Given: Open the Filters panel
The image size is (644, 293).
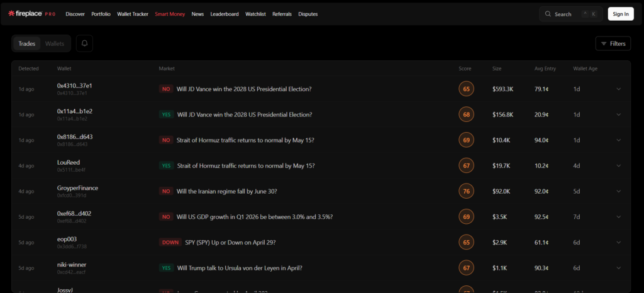Looking at the screenshot, I should (613, 43).
